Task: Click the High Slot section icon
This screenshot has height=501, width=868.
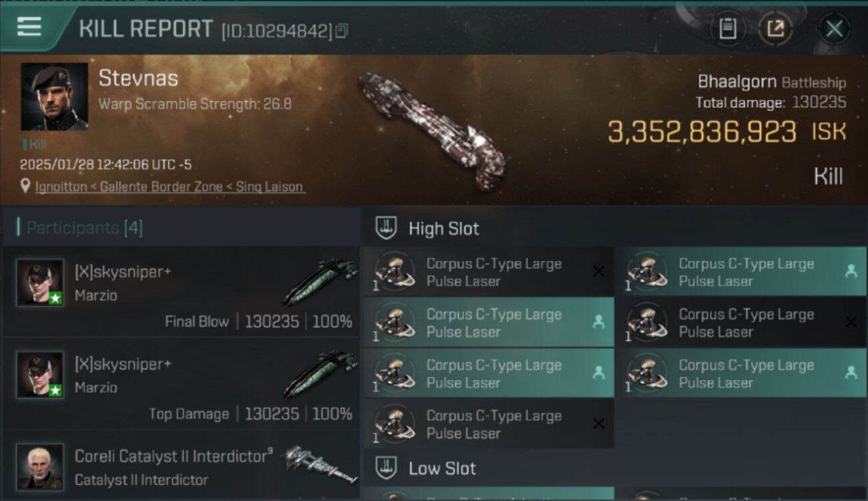Action: click(387, 228)
